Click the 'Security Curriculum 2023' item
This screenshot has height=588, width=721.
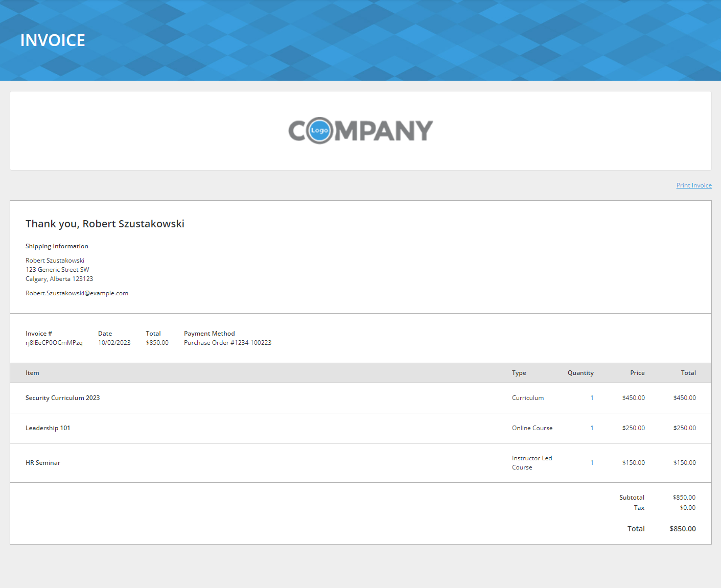point(63,398)
